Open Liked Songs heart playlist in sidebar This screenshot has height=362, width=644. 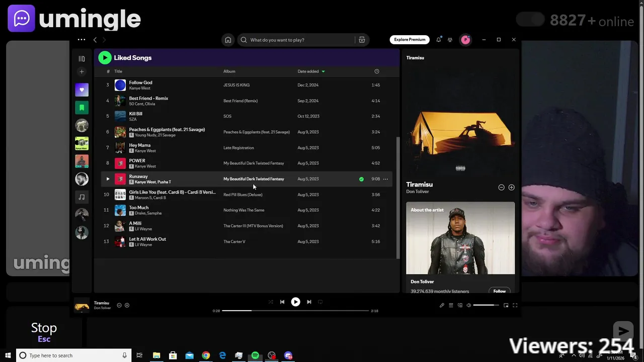click(x=82, y=90)
